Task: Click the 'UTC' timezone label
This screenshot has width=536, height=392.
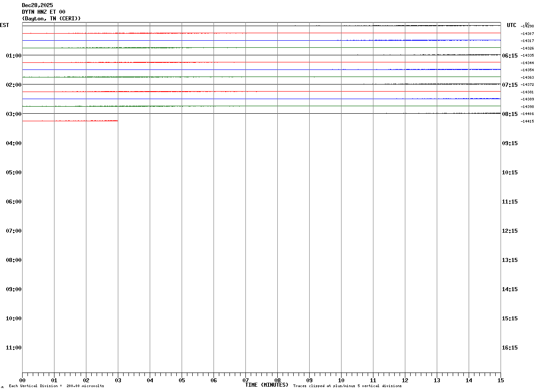Action: tap(512, 25)
